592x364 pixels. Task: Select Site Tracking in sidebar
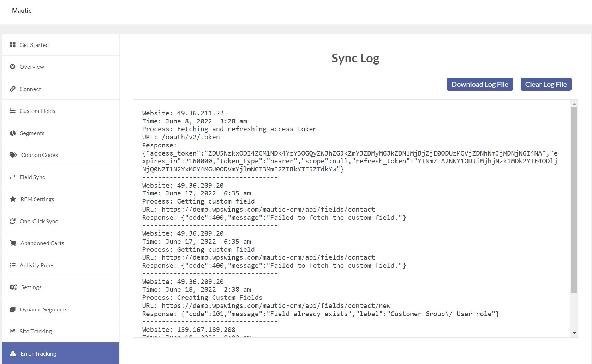[60, 331]
